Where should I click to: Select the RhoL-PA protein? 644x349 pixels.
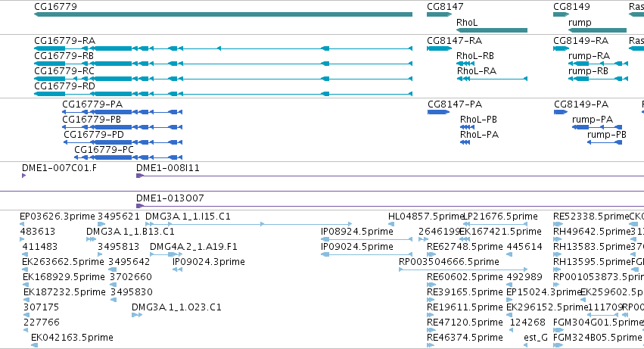coord(465,142)
